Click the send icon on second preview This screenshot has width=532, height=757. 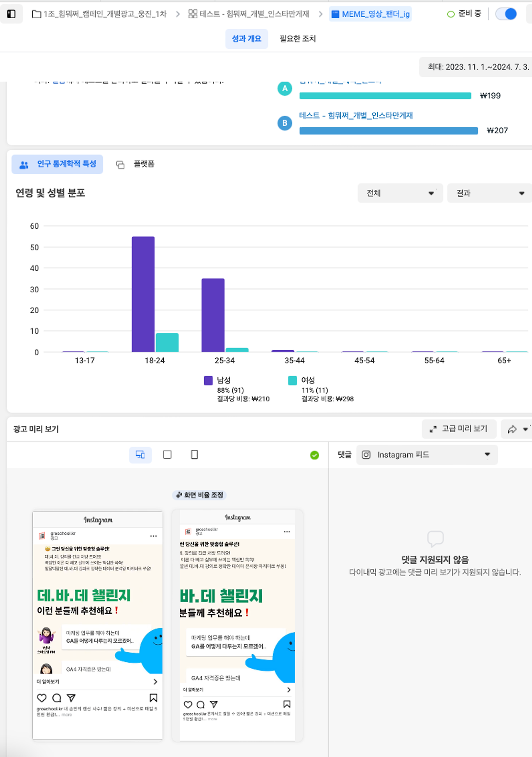point(214,704)
